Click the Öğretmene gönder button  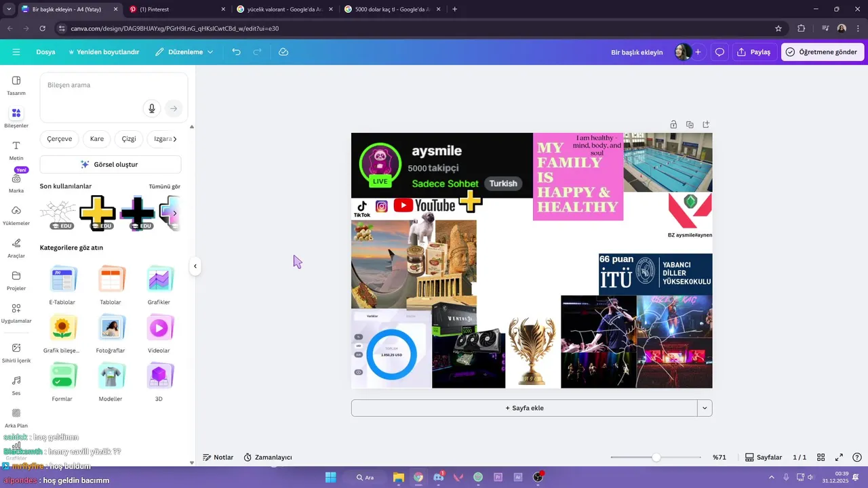pos(822,52)
